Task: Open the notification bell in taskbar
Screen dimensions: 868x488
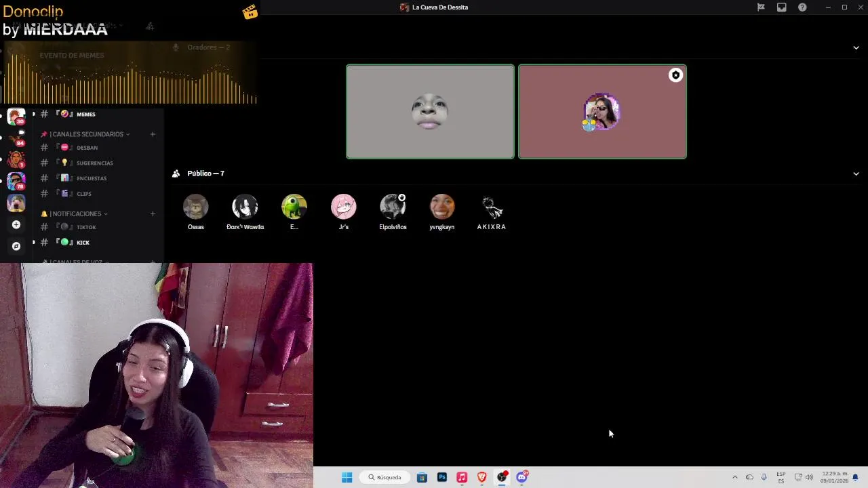Action: point(855,477)
